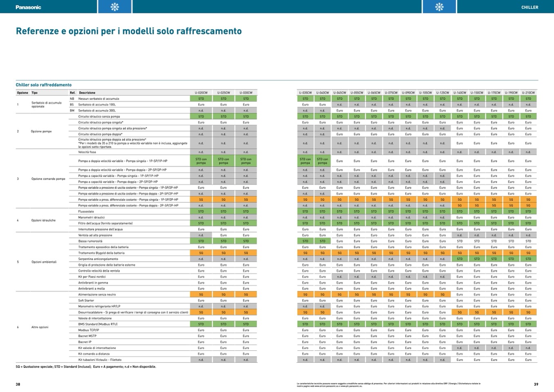
Task: Click the left snowflake icon in header
Action: point(115,7)
